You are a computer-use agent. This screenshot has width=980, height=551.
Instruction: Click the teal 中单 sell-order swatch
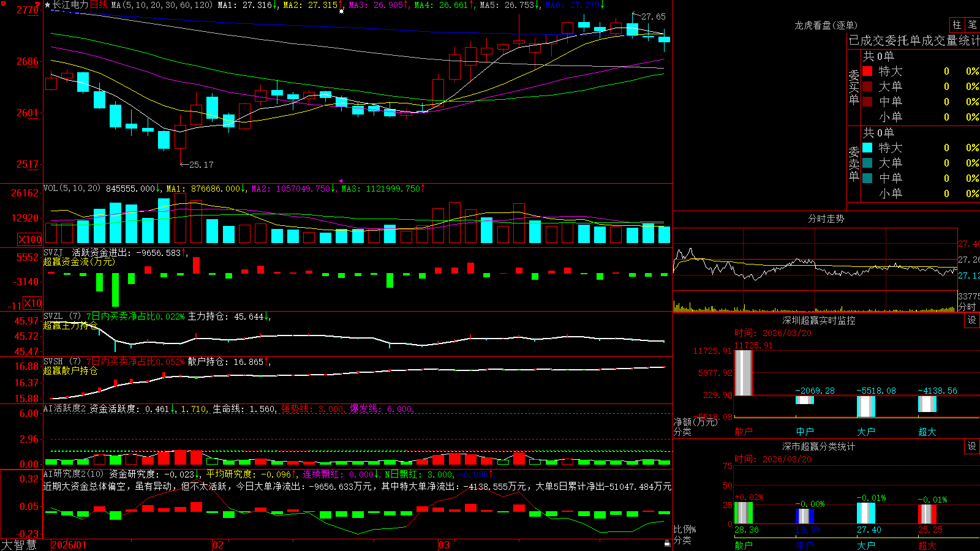[x=867, y=178]
